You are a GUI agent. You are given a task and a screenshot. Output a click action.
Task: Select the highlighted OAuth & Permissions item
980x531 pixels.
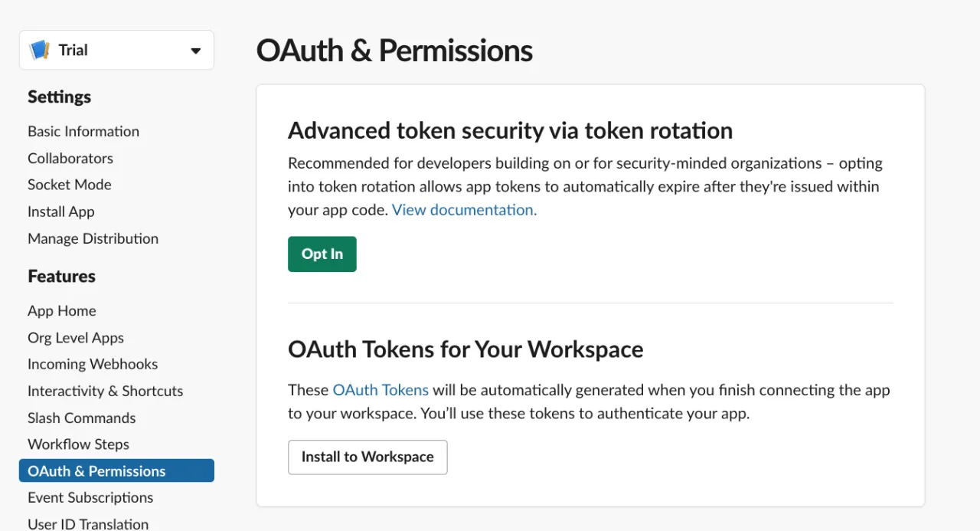[116, 470]
